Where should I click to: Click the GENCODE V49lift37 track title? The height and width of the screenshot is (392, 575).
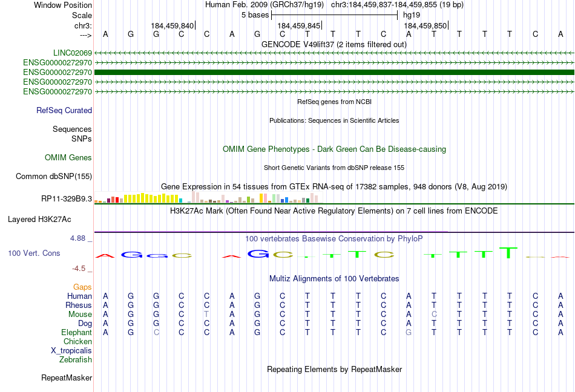333,44
